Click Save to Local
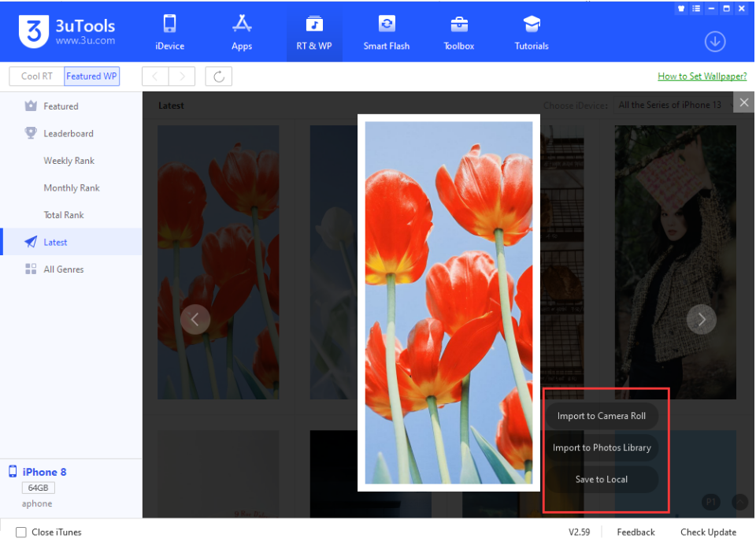Image resolution: width=756 pixels, height=542 pixels. click(601, 479)
